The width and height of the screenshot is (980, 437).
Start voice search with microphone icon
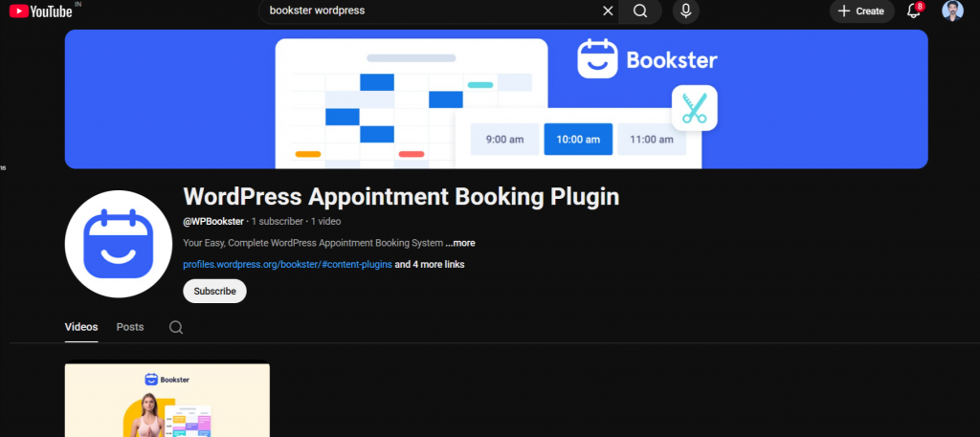(x=685, y=11)
